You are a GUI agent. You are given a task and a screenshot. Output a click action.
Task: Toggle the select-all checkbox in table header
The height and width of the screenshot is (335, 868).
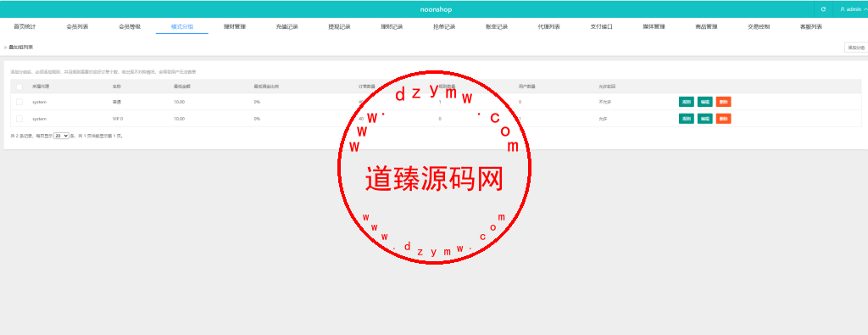click(19, 87)
